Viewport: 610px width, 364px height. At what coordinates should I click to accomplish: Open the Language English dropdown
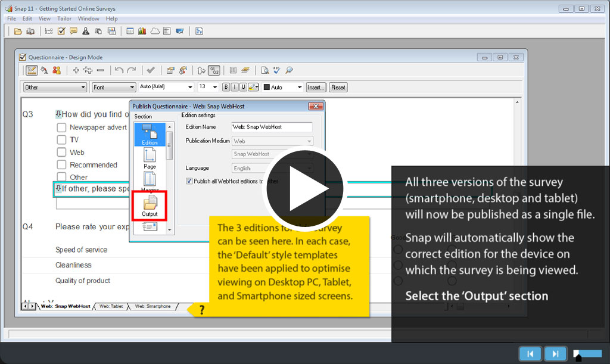pyautogui.click(x=272, y=169)
